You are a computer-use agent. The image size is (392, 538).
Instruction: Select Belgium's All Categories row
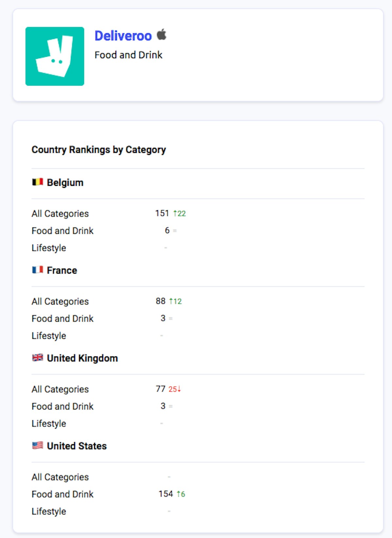(60, 213)
